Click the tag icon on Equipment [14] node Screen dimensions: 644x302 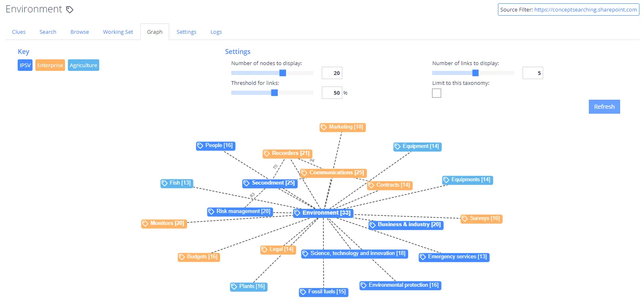coord(398,146)
